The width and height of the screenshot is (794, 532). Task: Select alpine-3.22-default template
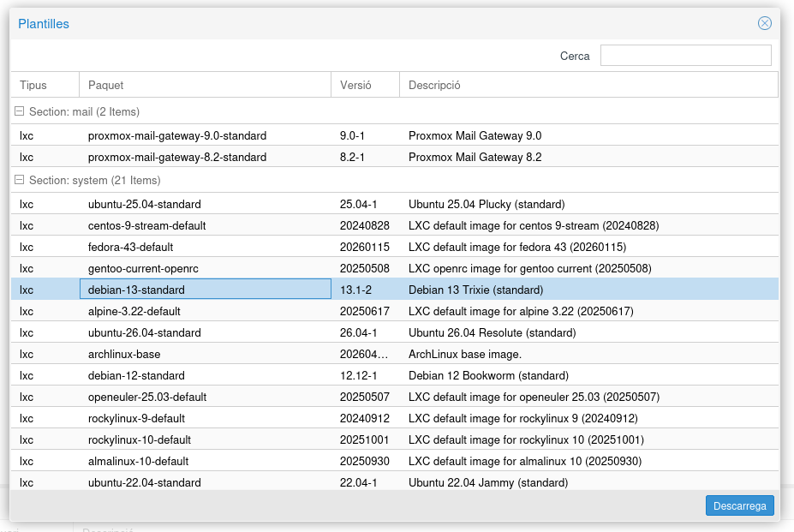tap(134, 311)
